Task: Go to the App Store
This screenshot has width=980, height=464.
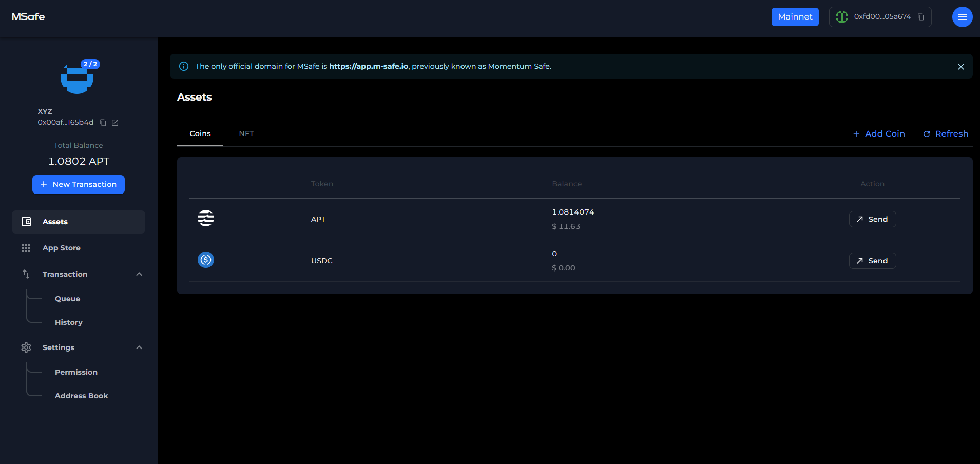Action: 62,248
